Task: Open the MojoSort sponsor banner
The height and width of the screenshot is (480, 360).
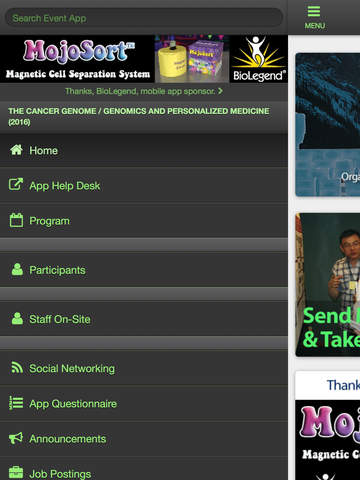Action: coord(144,59)
